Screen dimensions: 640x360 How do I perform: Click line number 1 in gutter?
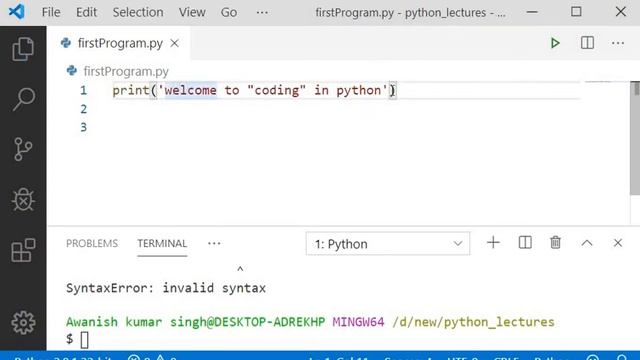[83, 90]
